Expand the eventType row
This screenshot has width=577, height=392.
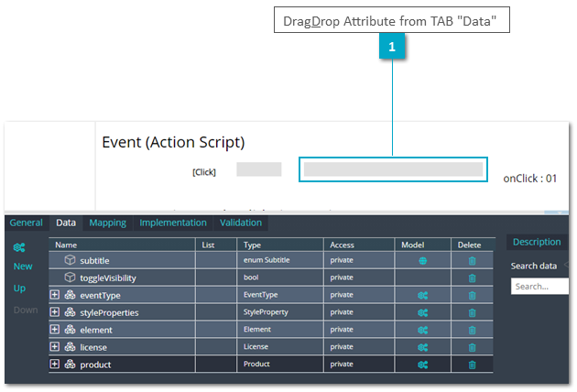tap(54, 295)
